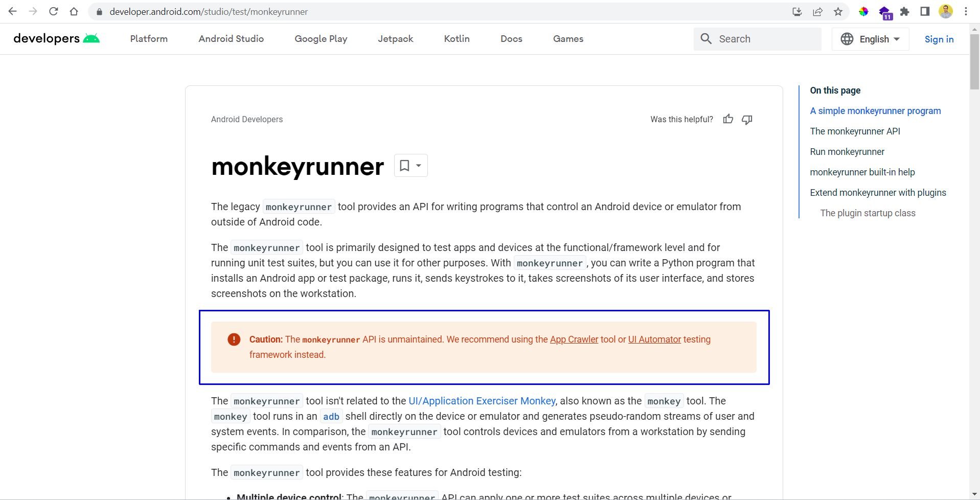Click the monkeyrunner page heading
This screenshot has height=500, width=980.
(x=298, y=166)
